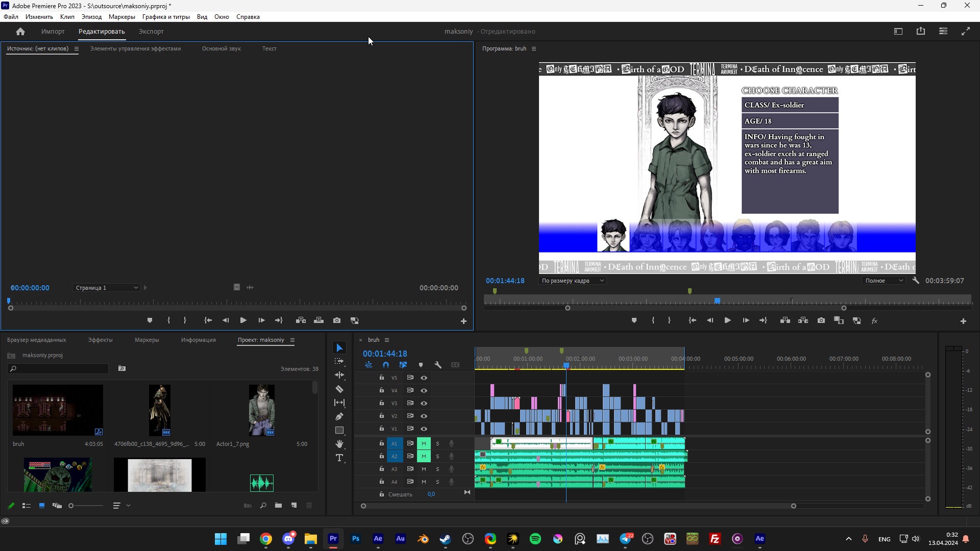
Task: Select the Selection tool arrow
Action: 339,348
